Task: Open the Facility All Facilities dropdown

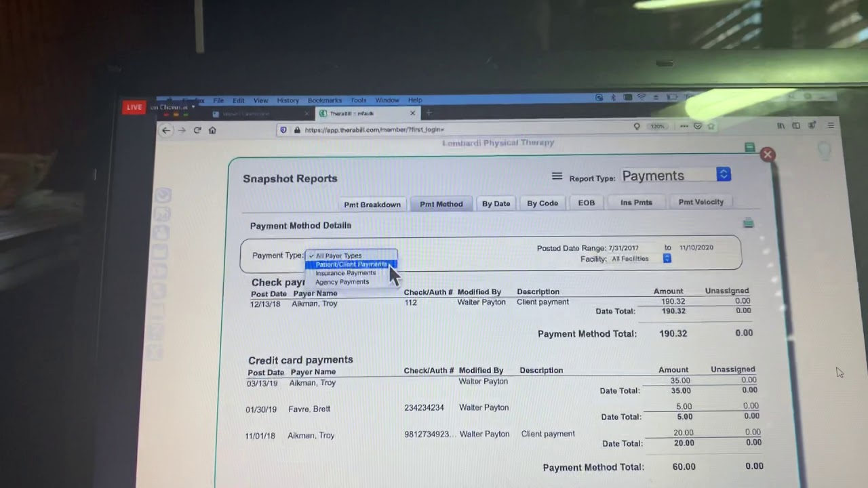Action: [640, 259]
